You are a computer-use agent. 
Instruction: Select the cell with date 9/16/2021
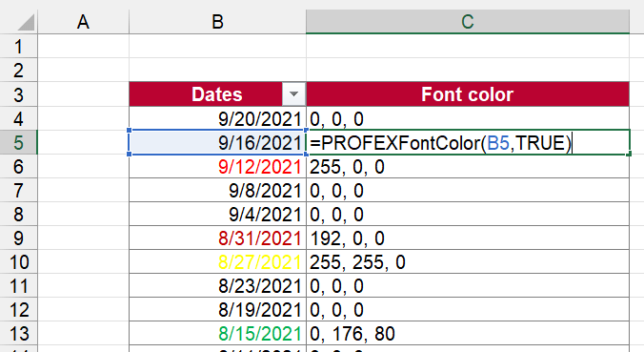click(x=217, y=142)
